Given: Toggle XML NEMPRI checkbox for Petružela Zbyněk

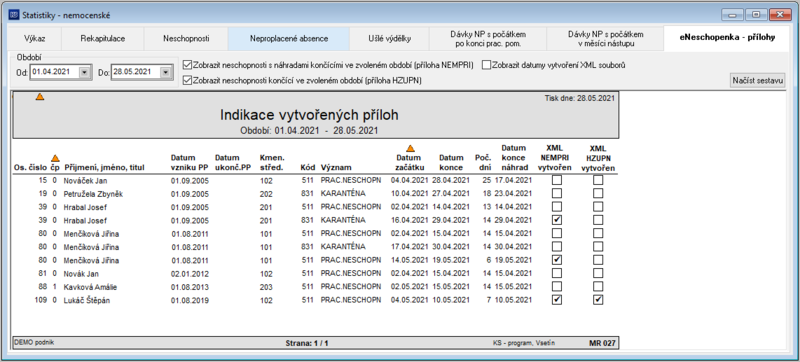Looking at the screenshot, I should click(x=557, y=193).
